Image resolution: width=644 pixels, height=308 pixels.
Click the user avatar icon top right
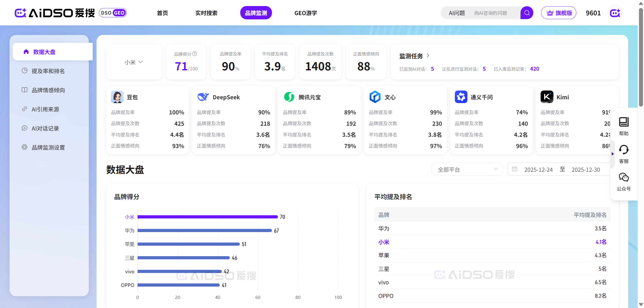pyautogui.click(x=615, y=13)
